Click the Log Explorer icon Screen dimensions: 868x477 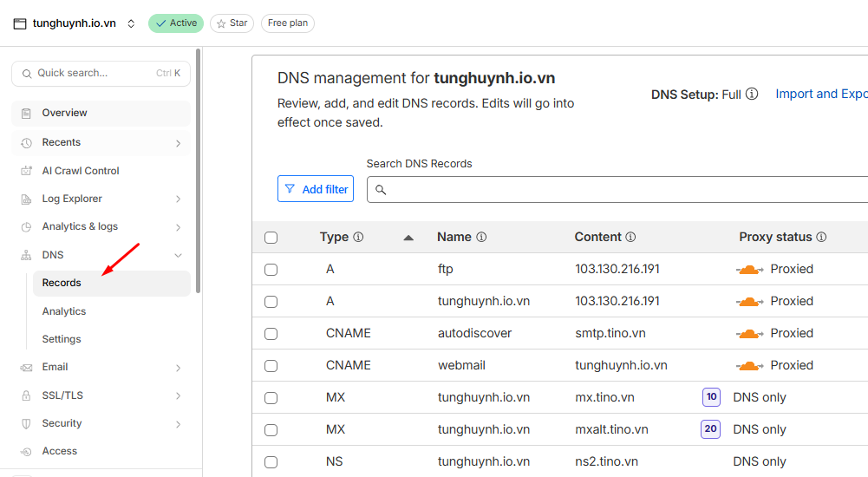point(26,199)
